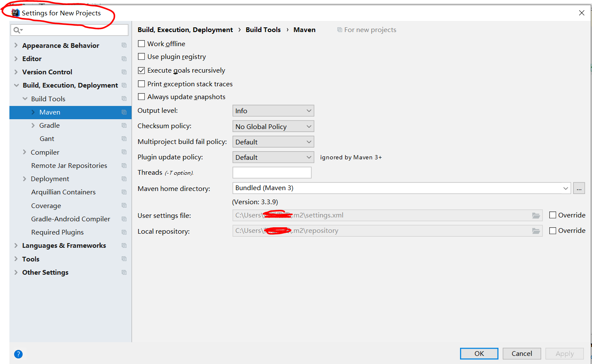The image size is (592, 364).
Task: Click the project-level icon beside Appearance & Behavior
Action: coord(124,45)
